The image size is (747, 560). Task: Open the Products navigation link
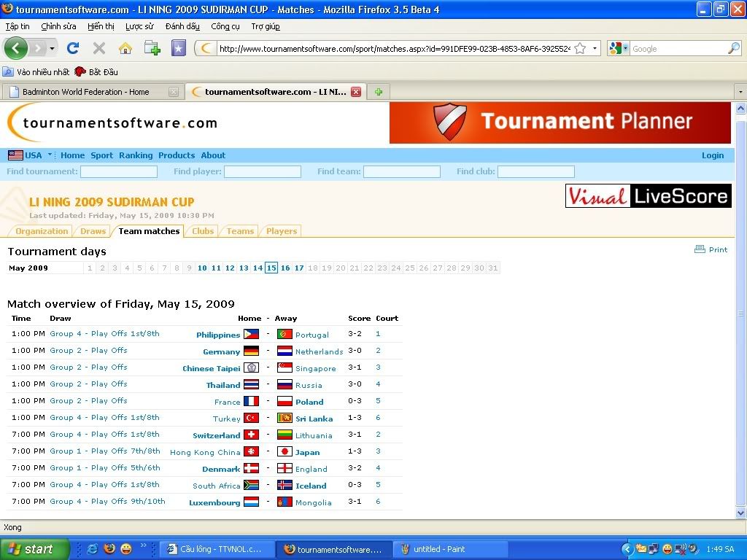tap(177, 155)
